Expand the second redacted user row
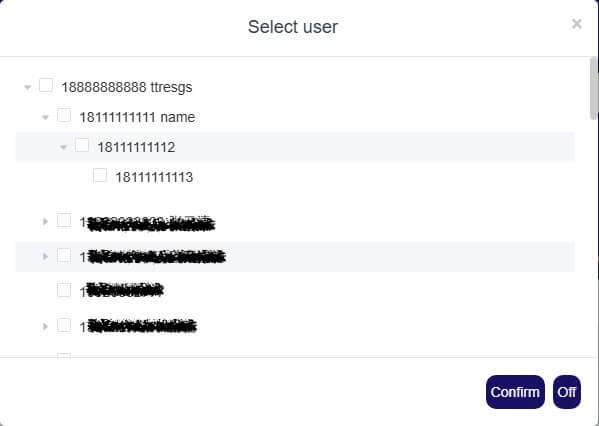 (45, 256)
